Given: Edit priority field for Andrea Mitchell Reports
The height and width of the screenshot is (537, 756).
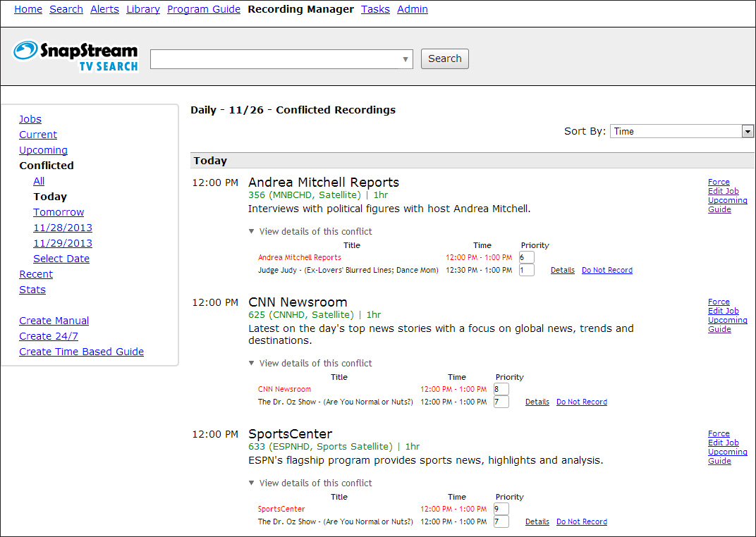Looking at the screenshot, I should coord(526,257).
